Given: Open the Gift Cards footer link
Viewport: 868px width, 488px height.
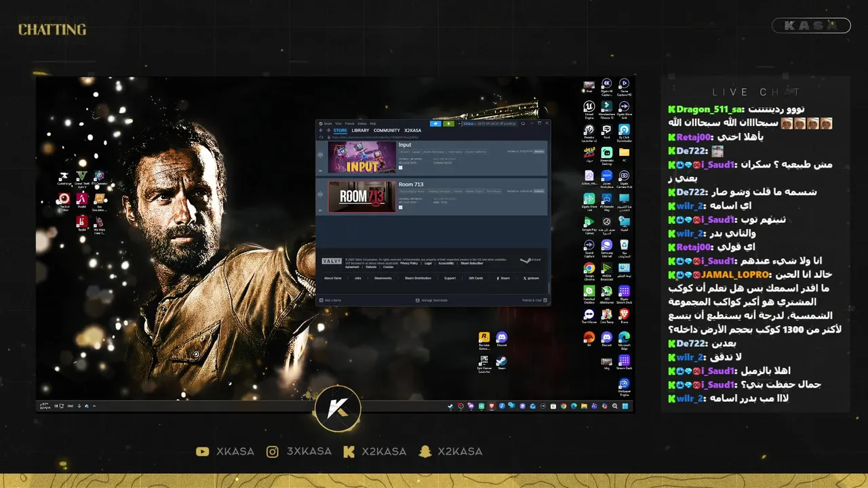Looking at the screenshot, I should (476, 278).
